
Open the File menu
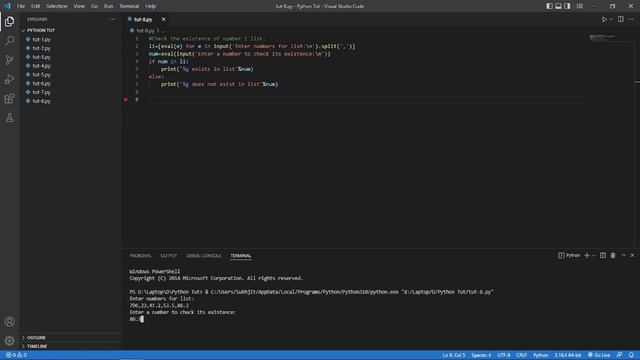(21, 6)
